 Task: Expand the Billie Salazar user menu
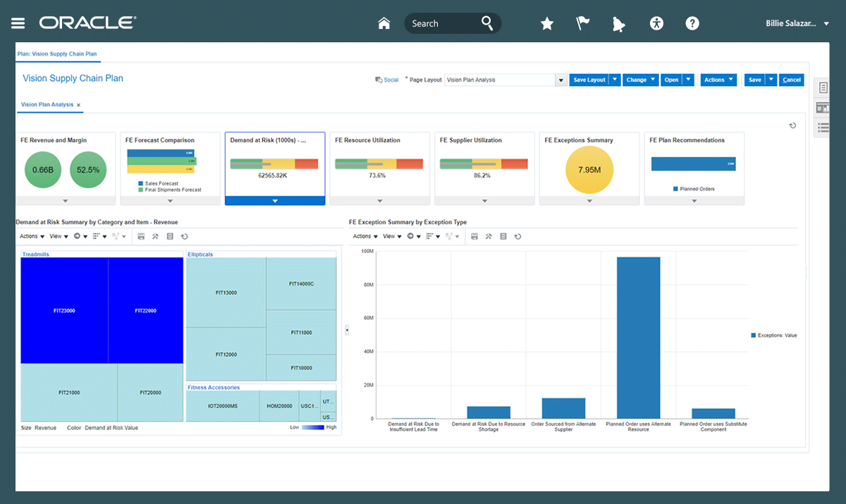(x=797, y=23)
